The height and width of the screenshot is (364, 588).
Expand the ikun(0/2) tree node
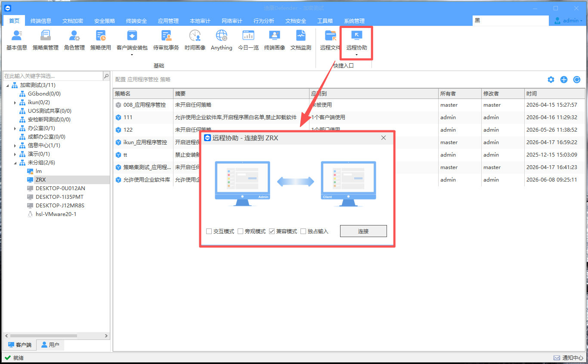[15, 102]
